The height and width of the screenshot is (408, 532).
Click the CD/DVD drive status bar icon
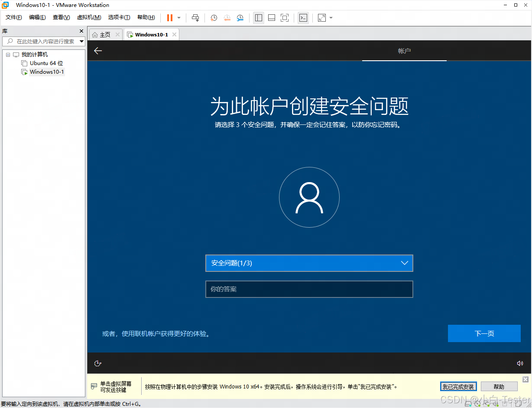[478, 404]
